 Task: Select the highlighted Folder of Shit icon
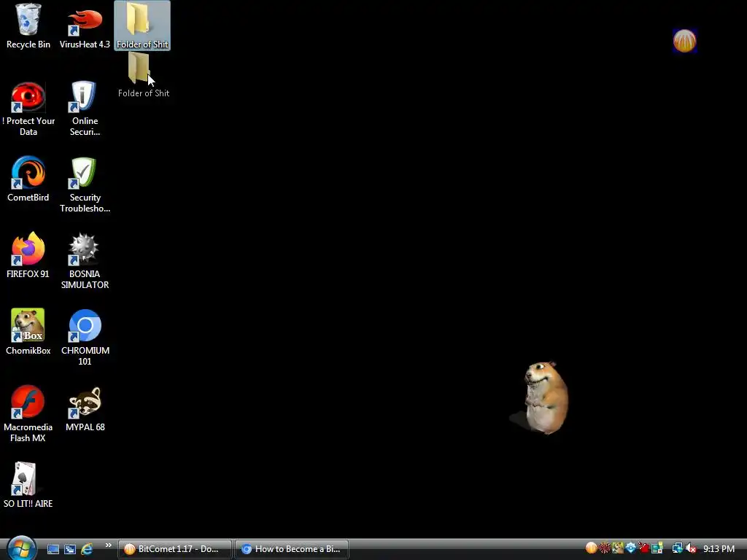click(142, 26)
